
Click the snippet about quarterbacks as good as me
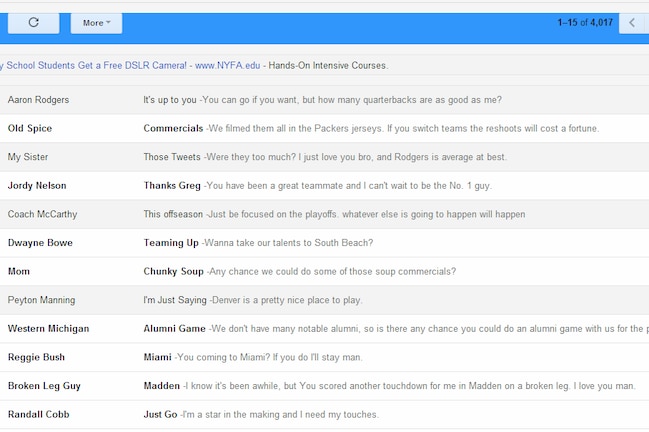click(x=352, y=100)
